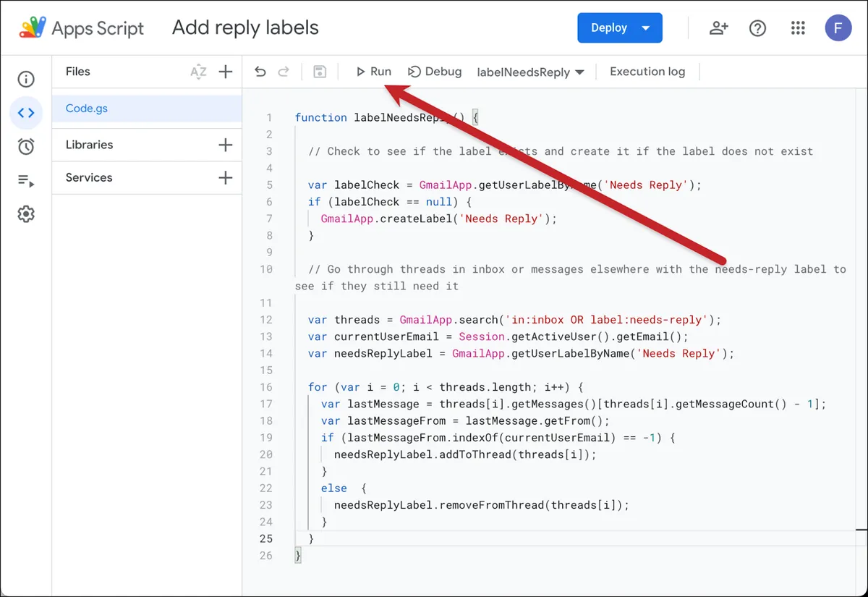Open the Overview info icon in sidebar
The image size is (868, 597).
tap(26, 79)
